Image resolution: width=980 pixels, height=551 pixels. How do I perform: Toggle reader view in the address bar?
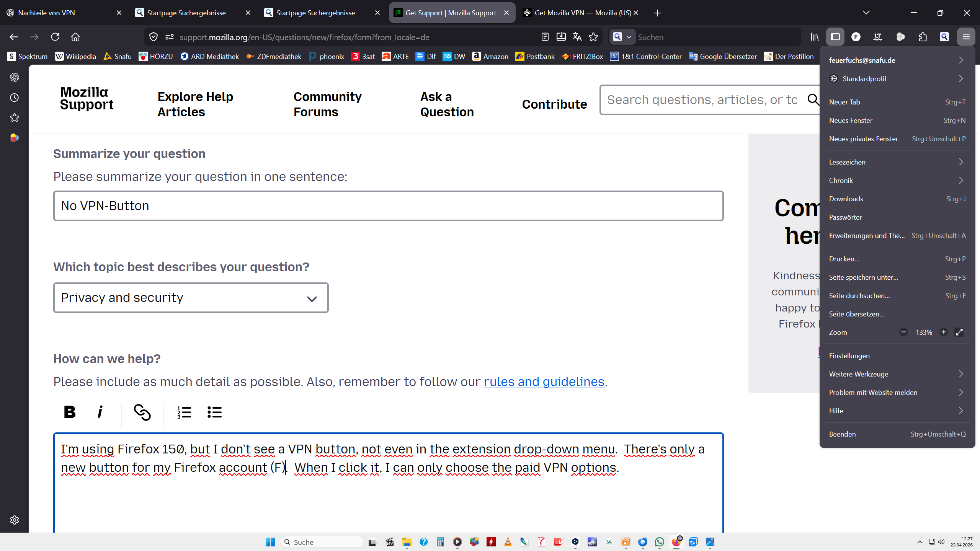pyautogui.click(x=545, y=37)
